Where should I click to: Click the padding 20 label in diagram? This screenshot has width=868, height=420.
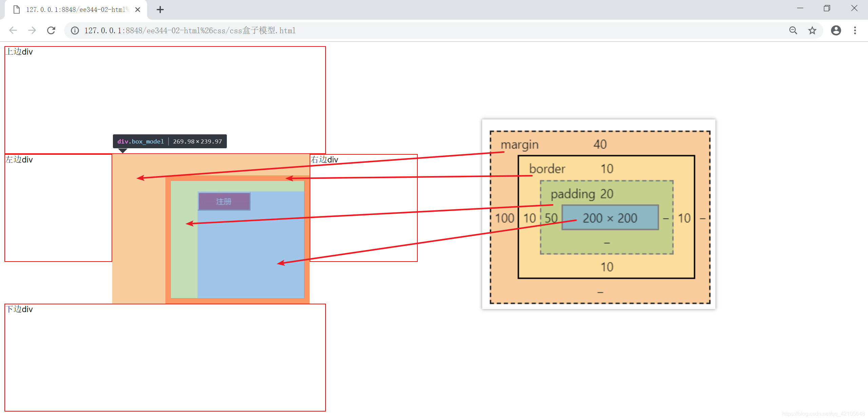pyautogui.click(x=582, y=194)
